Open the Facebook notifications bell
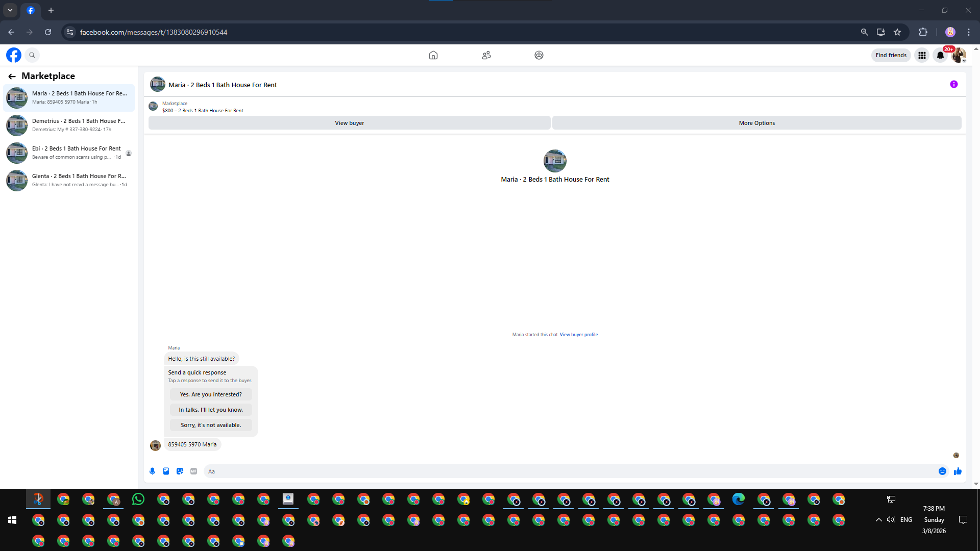 pos(940,55)
